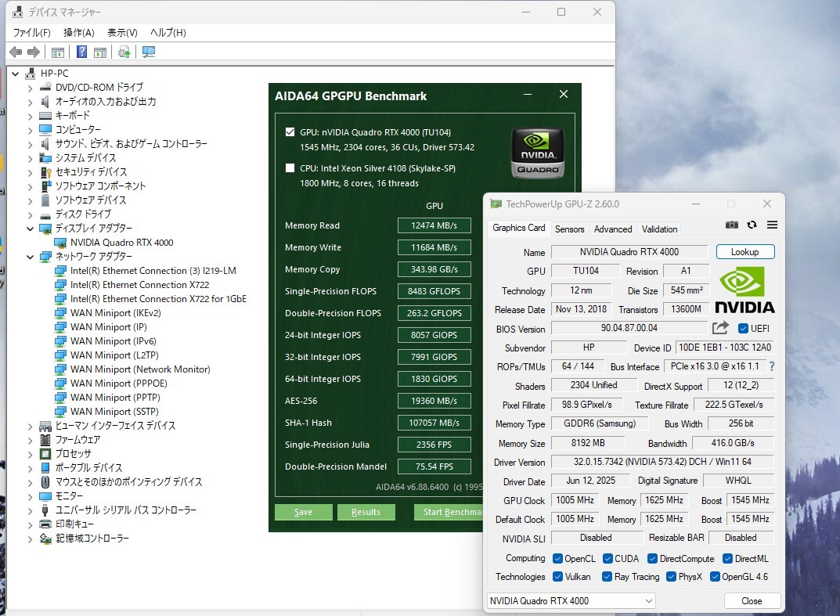Collapse the HP-PC root tree node

[16, 74]
